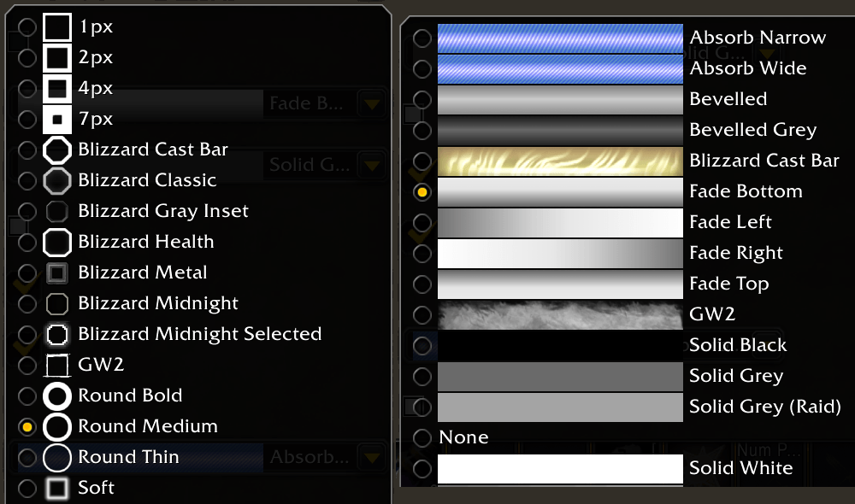Select the Round Thin label
This screenshot has width=855, height=504.
(x=129, y=457)
